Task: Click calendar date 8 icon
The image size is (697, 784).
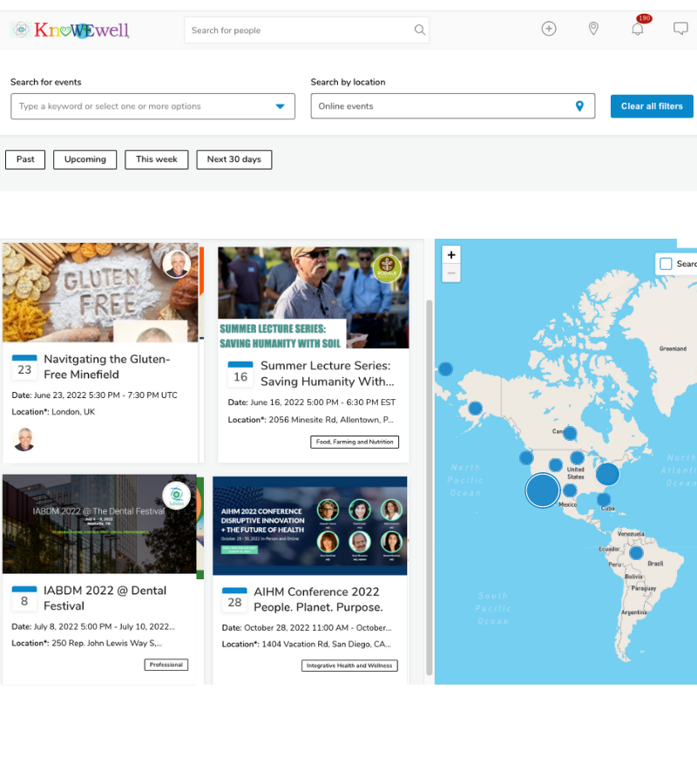Action: 24,599
